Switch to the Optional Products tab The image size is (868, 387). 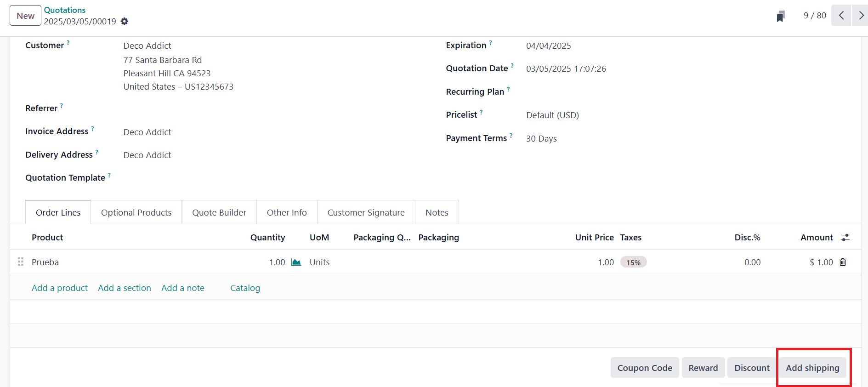pyautogui.click(x=136, y=213)
